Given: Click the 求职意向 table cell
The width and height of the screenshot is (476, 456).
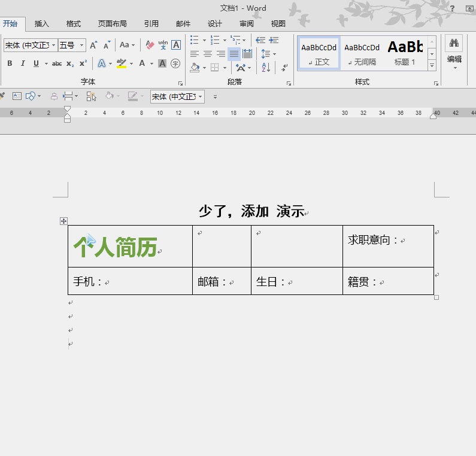Looking at the screenshot, I should (x=388, y=246).
